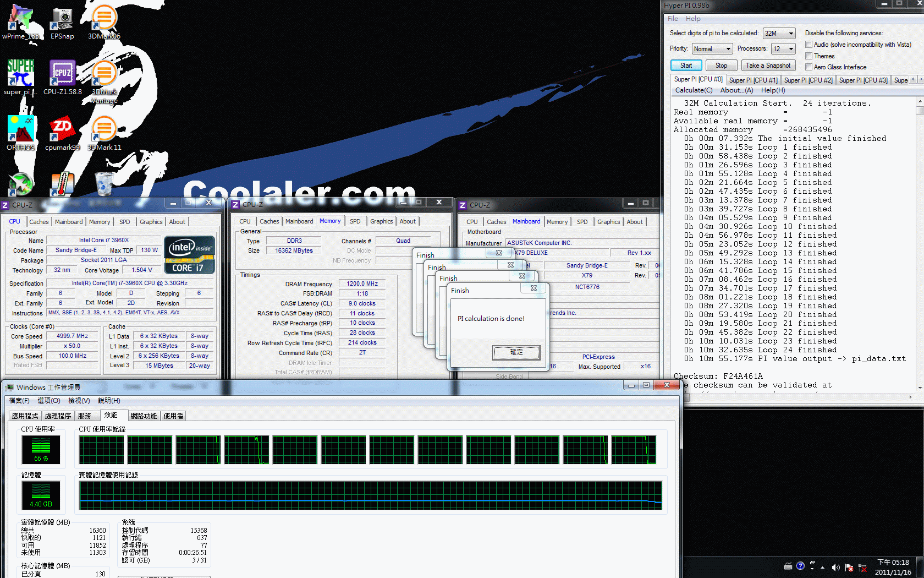Switch Task Manager to the 網路功能 tab

[144, 416]
